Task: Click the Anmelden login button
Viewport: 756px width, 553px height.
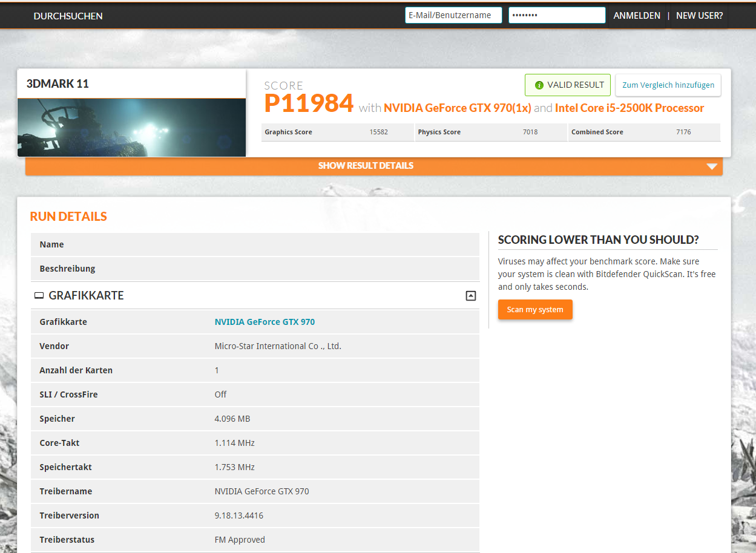Action: click(637, 16)
